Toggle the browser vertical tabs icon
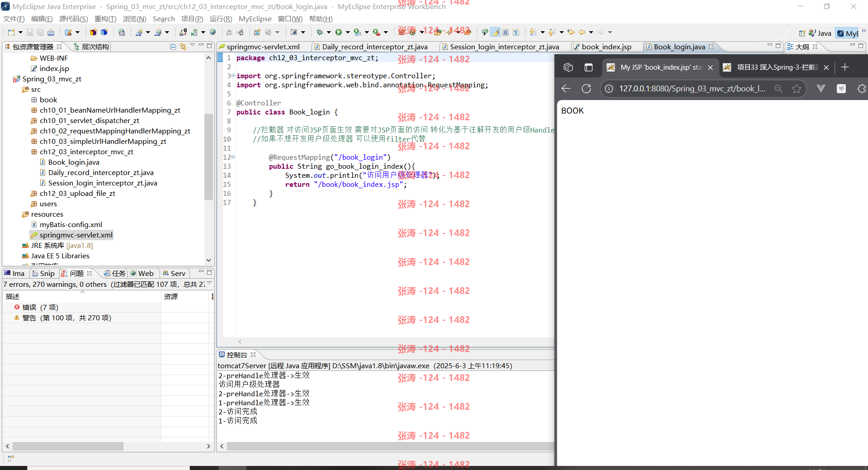This screenshot has height=470, width=868. tap(589, 67)
